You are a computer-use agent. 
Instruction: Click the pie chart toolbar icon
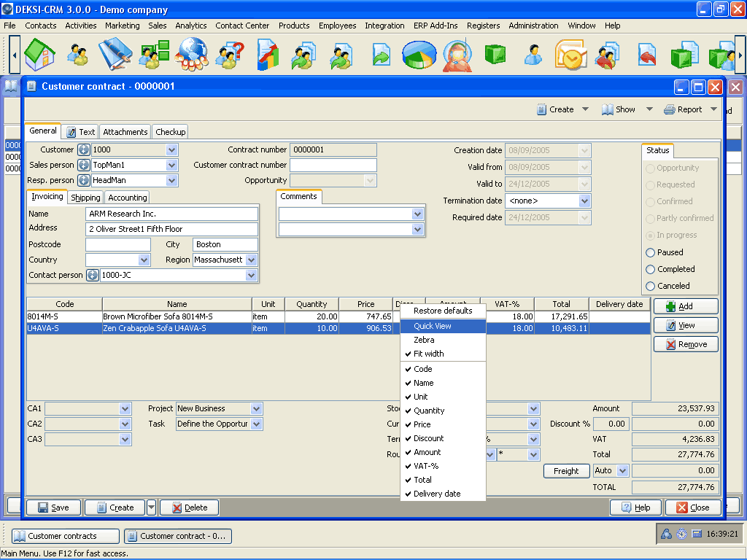[x=419, y=55]
